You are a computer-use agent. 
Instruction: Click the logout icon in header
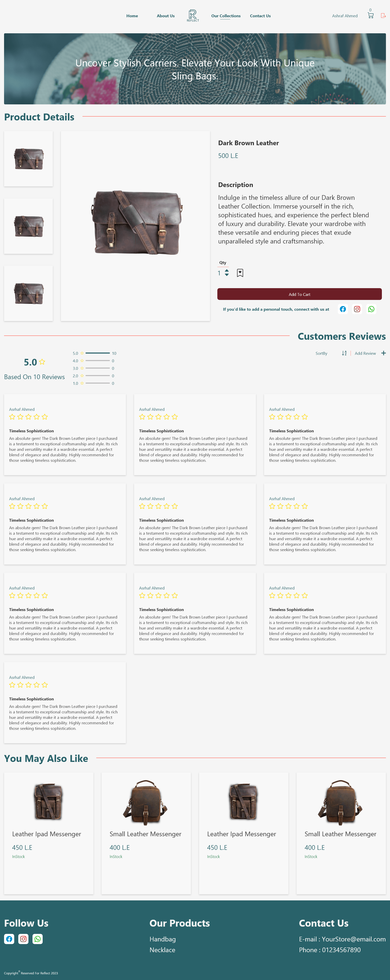[x=383, y=16]
